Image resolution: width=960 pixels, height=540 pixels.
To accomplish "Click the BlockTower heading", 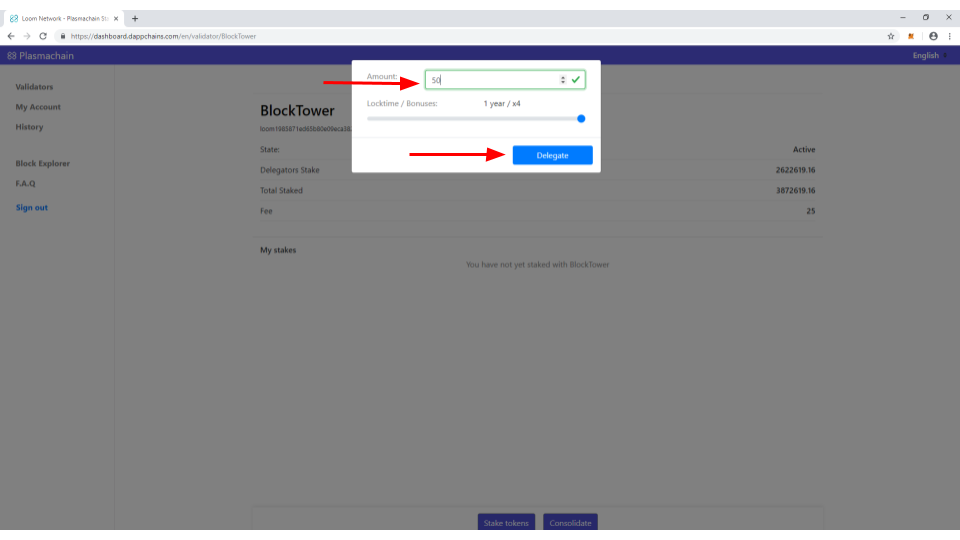I will click(x=297, y=111).
